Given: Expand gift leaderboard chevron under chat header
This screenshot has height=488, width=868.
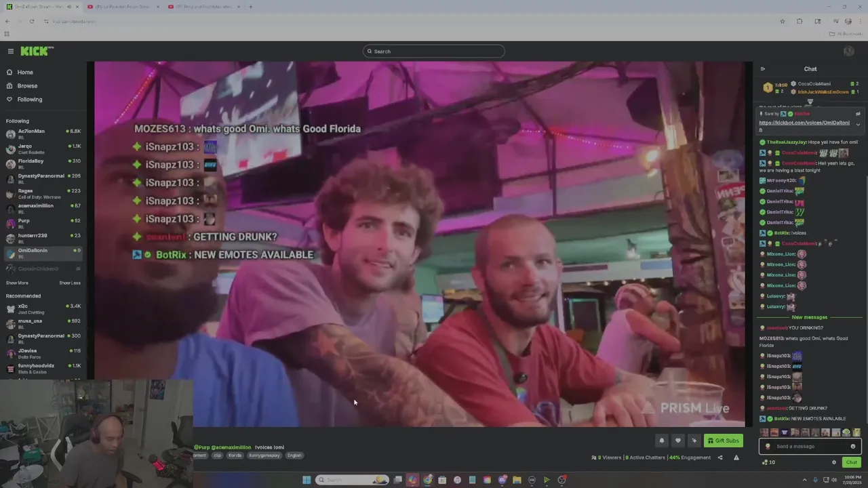Looking at the screenshot, I should [810, 102].
